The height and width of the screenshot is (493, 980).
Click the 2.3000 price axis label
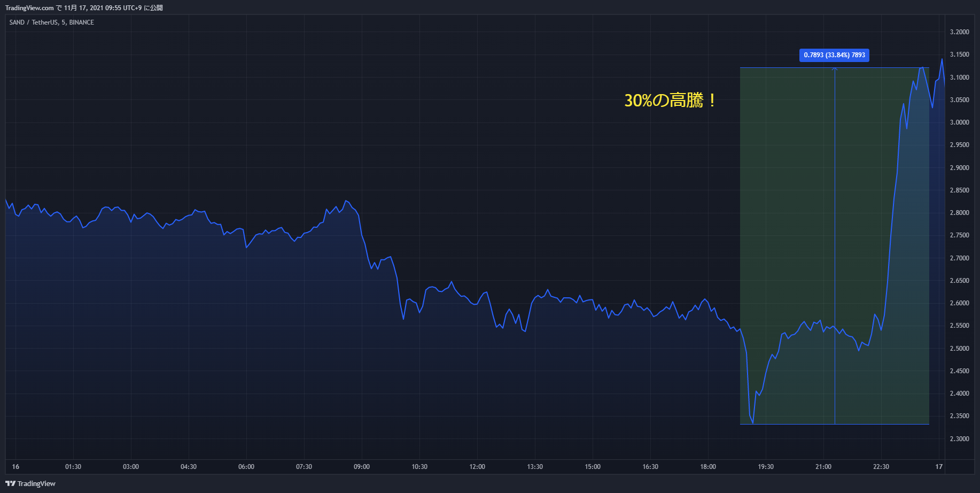point(959,439)
